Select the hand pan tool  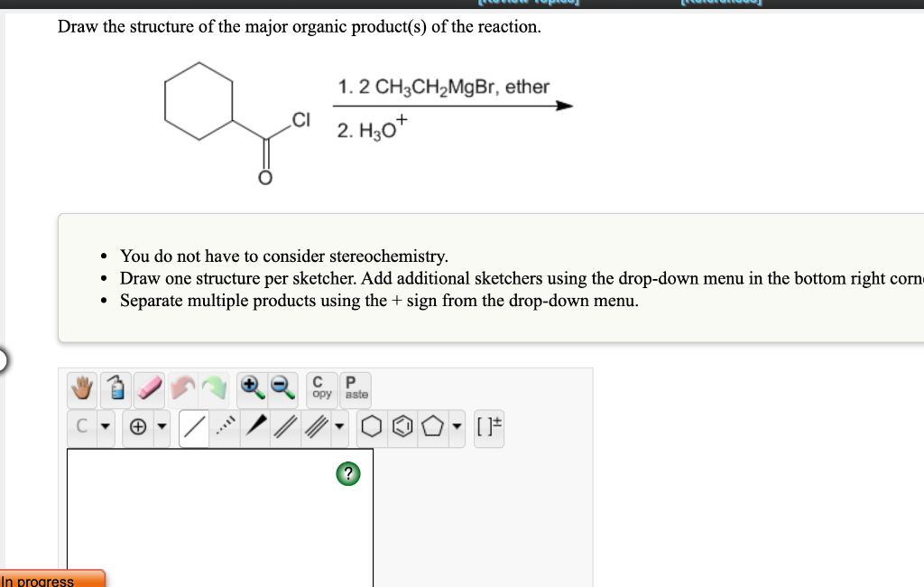(x=82, y=389)
